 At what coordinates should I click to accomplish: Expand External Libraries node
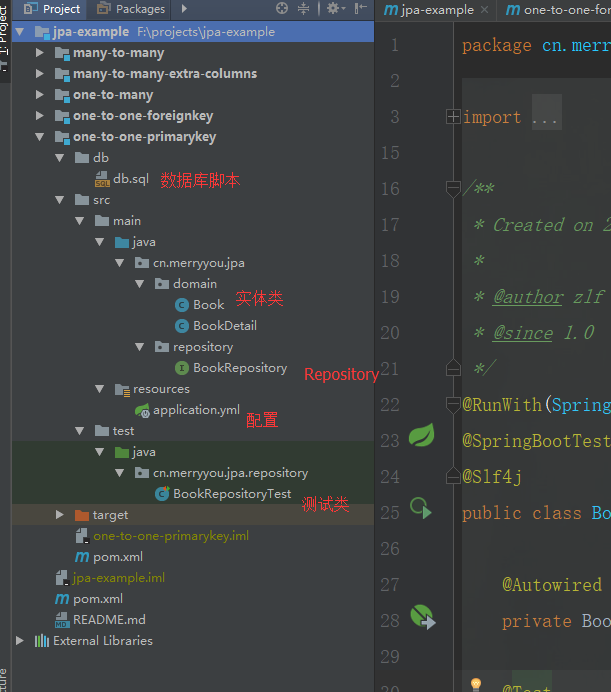19,640
